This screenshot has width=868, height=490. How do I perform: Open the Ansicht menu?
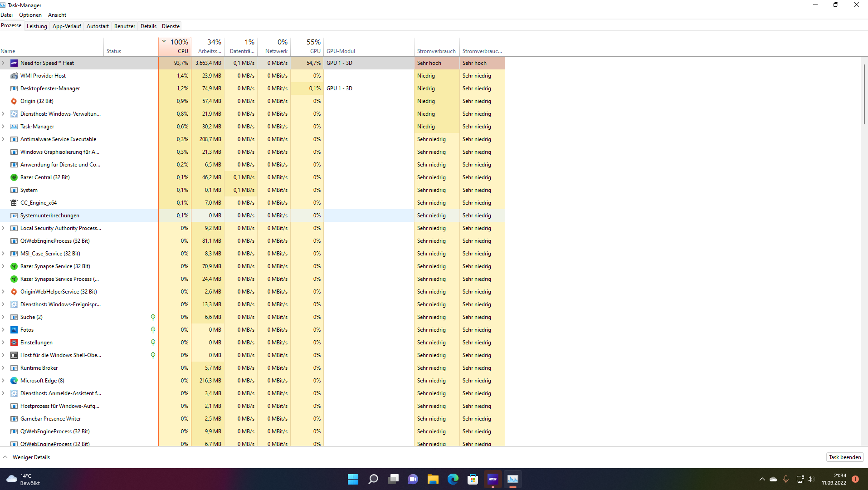click(57, 15)
